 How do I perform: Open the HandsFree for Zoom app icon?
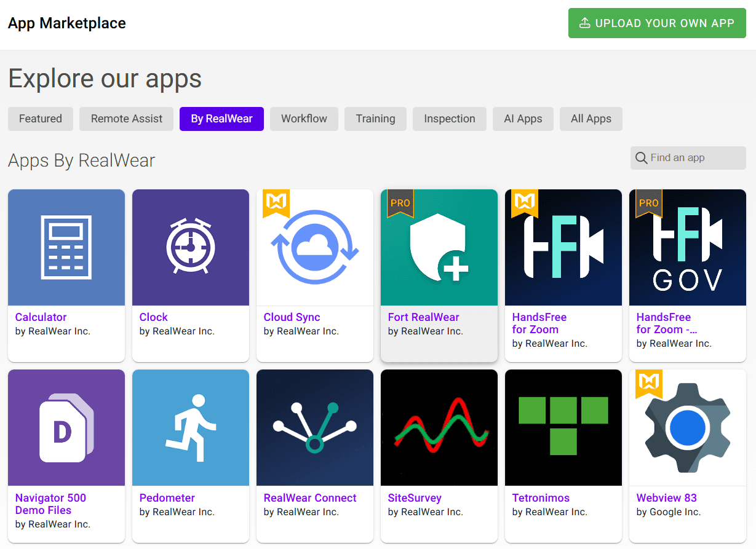click(563, 247)
